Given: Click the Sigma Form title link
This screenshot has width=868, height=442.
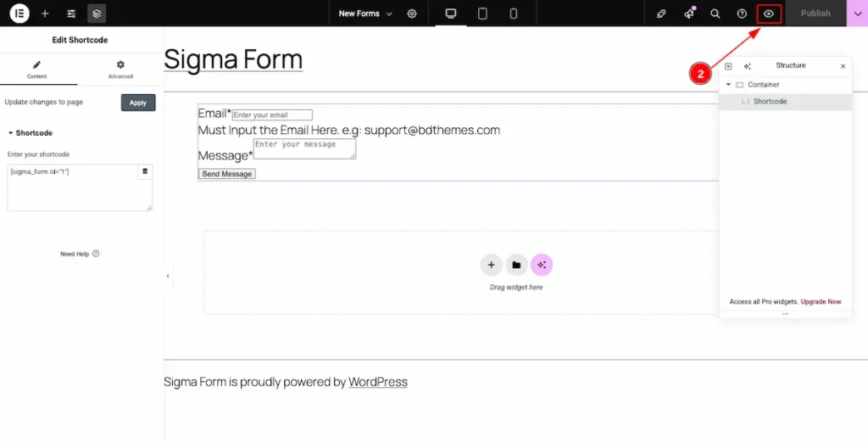Looking at the screenshot, I should point(233,59).
